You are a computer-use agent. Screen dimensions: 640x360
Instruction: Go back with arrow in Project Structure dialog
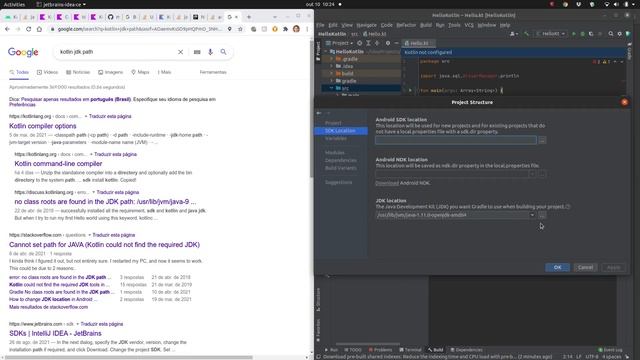[319, 113]
